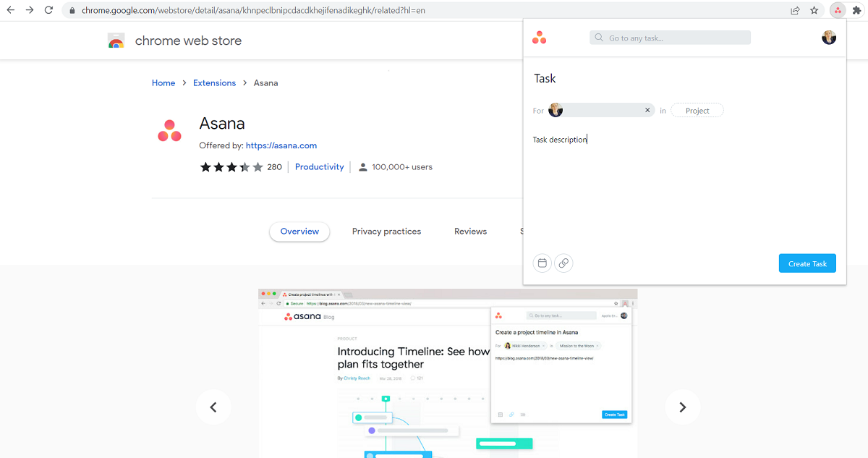The height and width of the screenshot is (458, 868).
Task: Click the Chrome Web Store logo
Action: 116,41
